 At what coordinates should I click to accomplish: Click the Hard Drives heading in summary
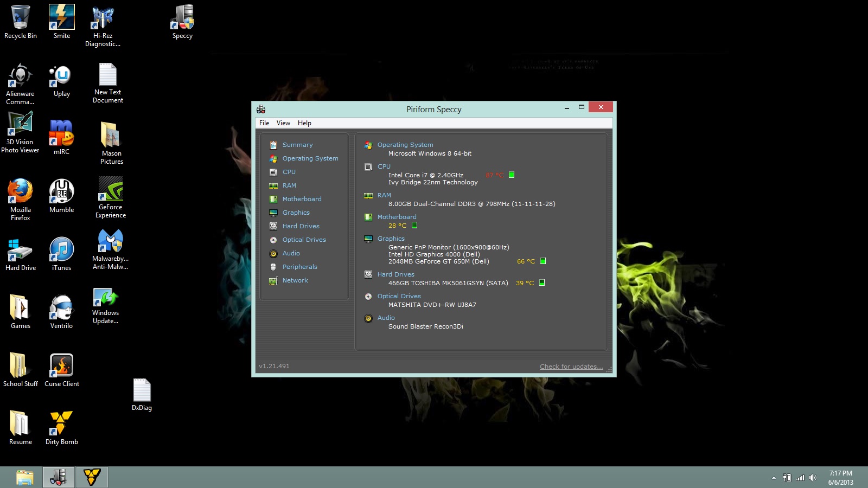pos(395,274)
